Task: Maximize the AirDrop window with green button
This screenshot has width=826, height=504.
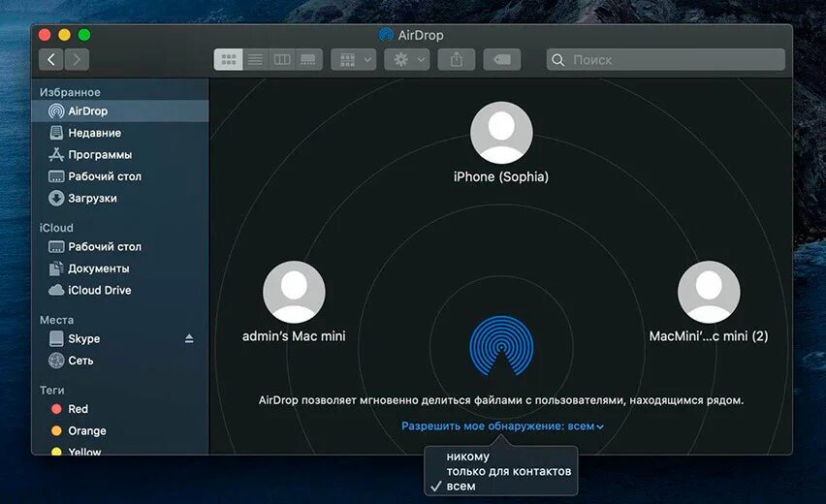Action: tap(84, 35)
